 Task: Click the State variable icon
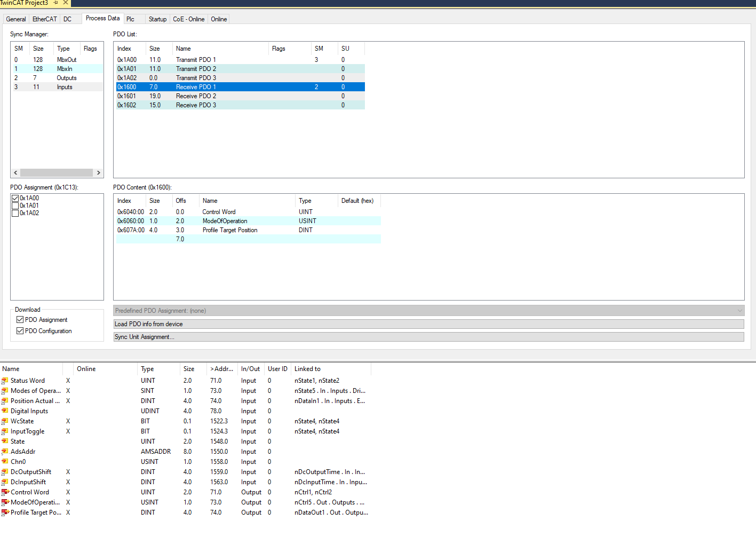[x=5, y=441]
